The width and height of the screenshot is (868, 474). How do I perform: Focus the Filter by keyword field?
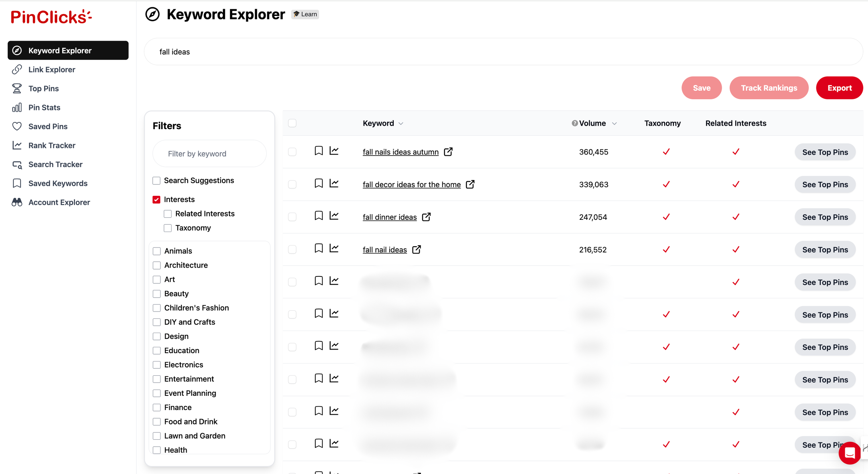[209, 153]
